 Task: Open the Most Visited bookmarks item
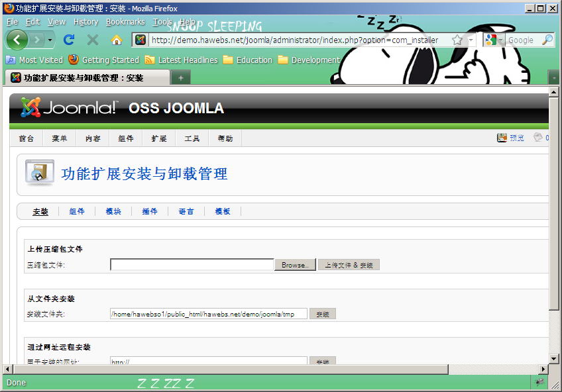point(34,60)
